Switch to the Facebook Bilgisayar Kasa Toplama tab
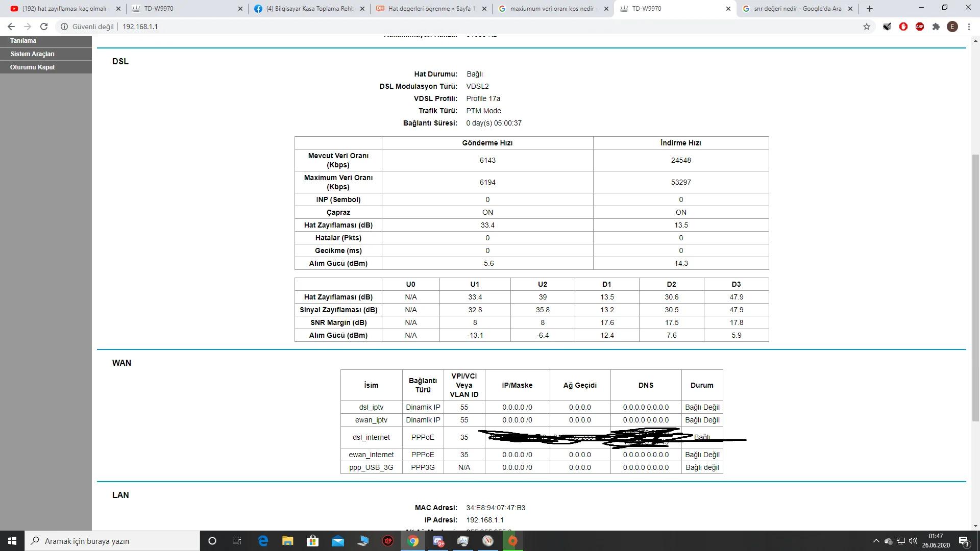 pos(309,9)
